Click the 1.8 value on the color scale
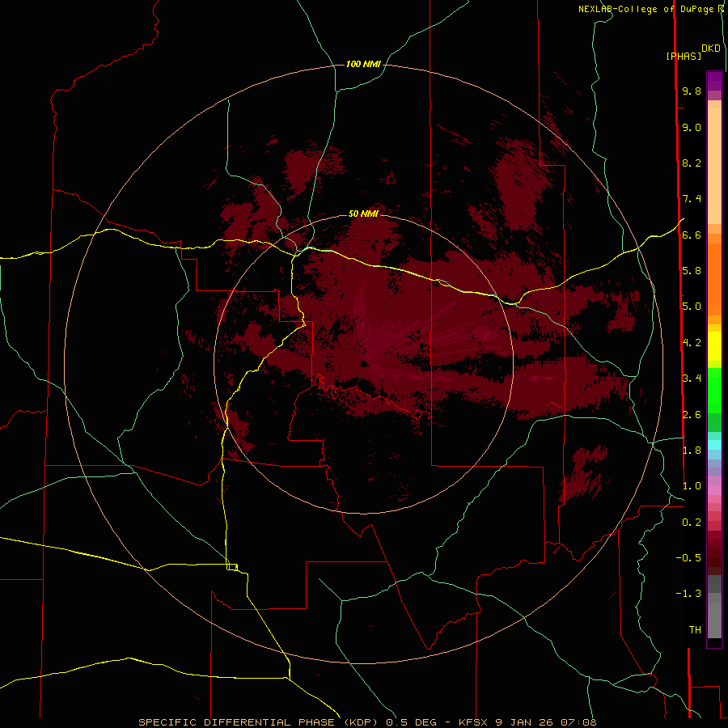The image size is (728, 728). click(x=692, y=451)
